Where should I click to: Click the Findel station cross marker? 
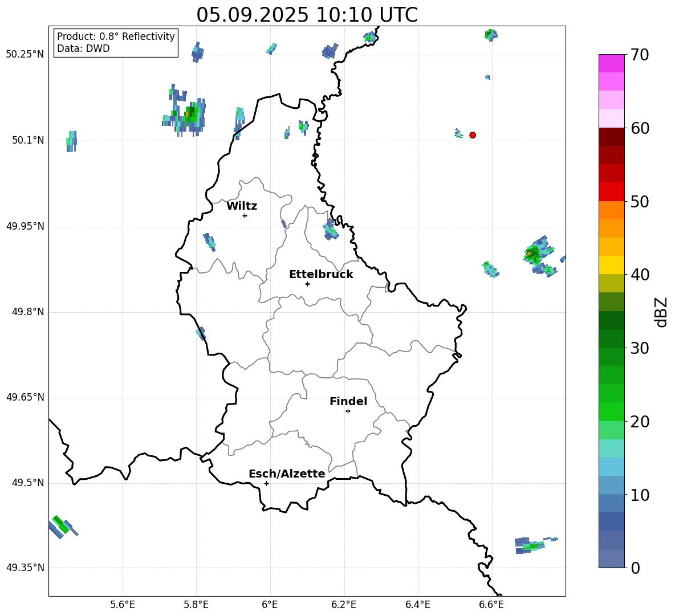pyautogui.click(x=348, y=411)
